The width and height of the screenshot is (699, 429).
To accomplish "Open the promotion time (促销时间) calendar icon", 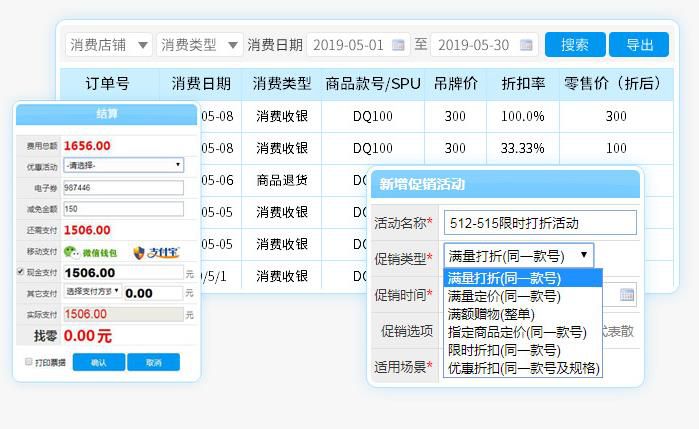I will pyautogui.click(x=627, y=295).
